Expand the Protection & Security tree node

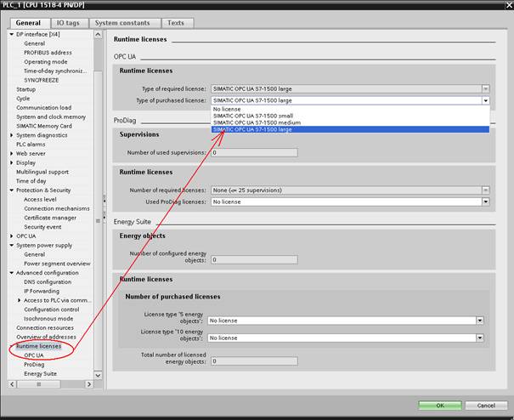click(12, 190)
